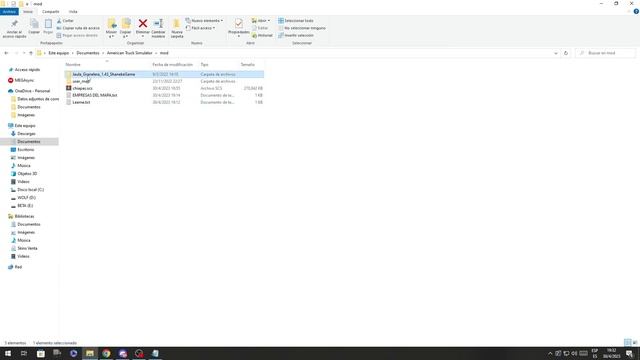640x360 pixels.
Task: Click Seleccionar todo
Action: tap(296, 20)
